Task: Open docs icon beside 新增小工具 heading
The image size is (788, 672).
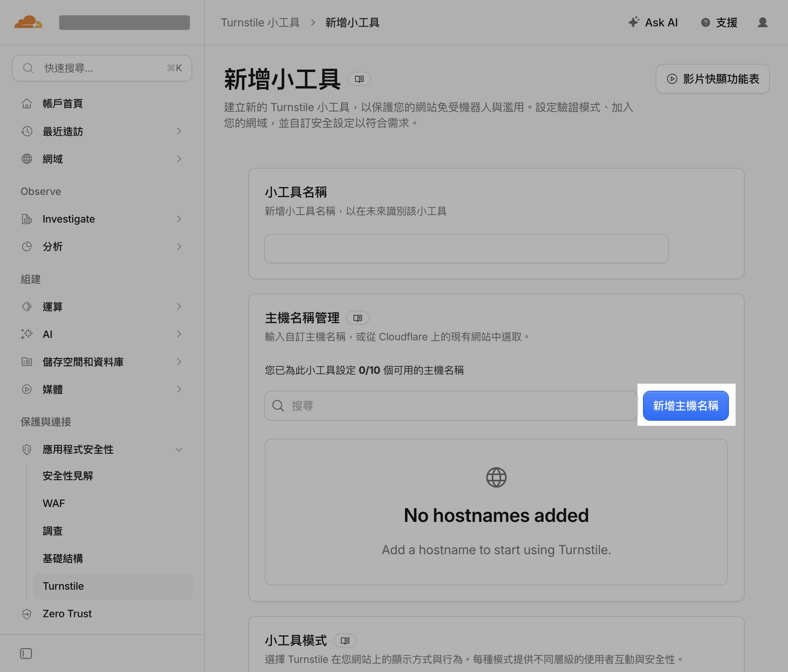Action: 359,79
